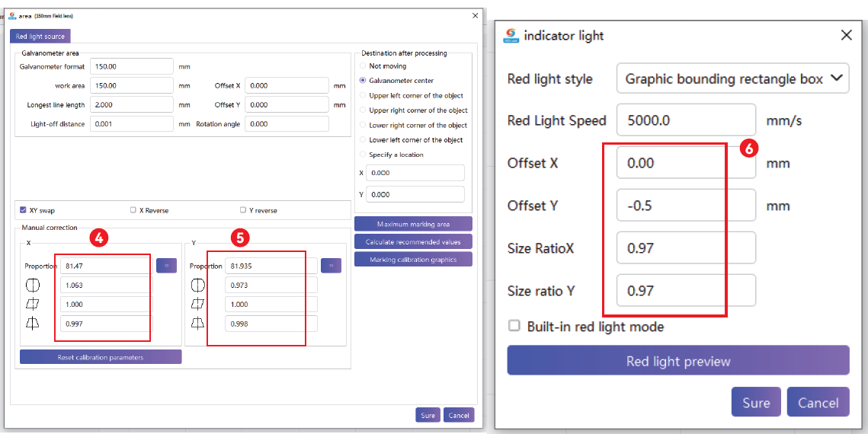Click Reset calibration parameters button
This screenshot has height=434, width=868.
[101, 357]
